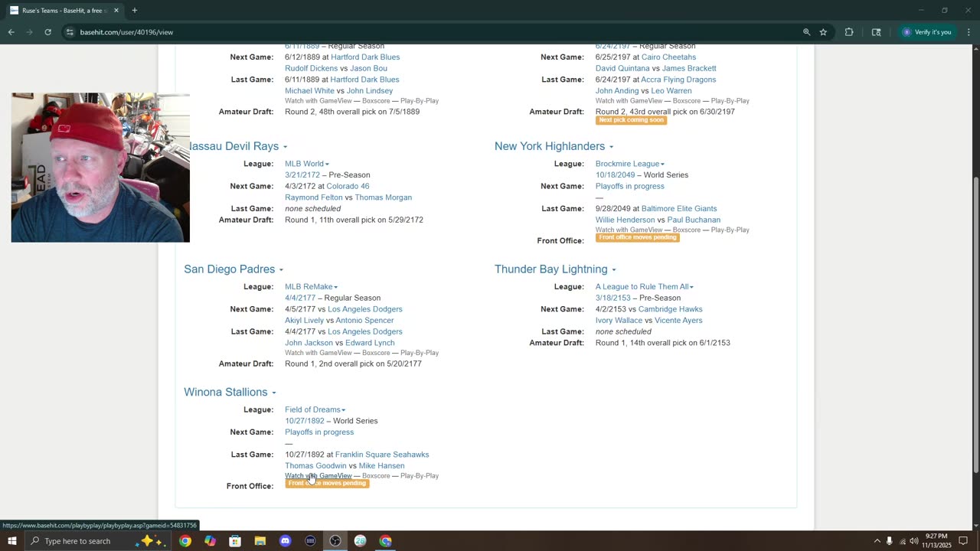Expand the Nassau Devil Rays team dropdown
The height and width of the screenshot is (551, 980).
click(x=285, y=147)
